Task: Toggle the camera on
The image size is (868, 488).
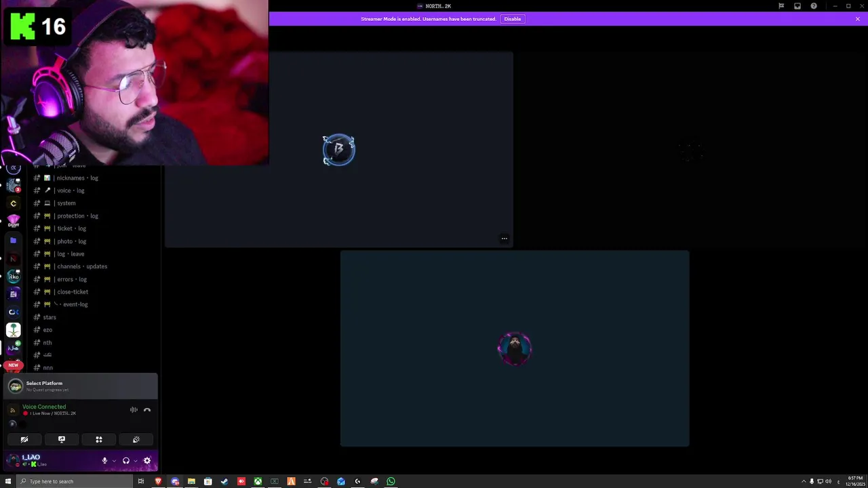Action: coord(24,440)
